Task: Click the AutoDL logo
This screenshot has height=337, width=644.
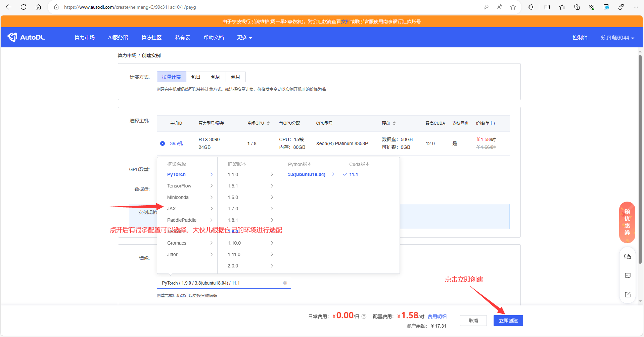Action: pos(26,37)
